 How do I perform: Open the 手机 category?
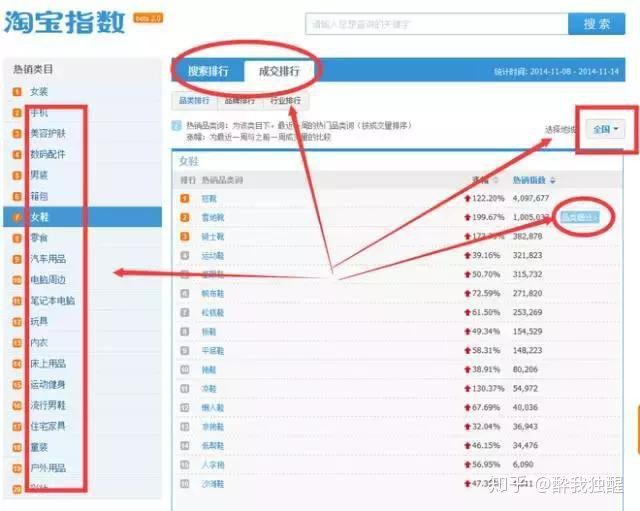[39, 112]
